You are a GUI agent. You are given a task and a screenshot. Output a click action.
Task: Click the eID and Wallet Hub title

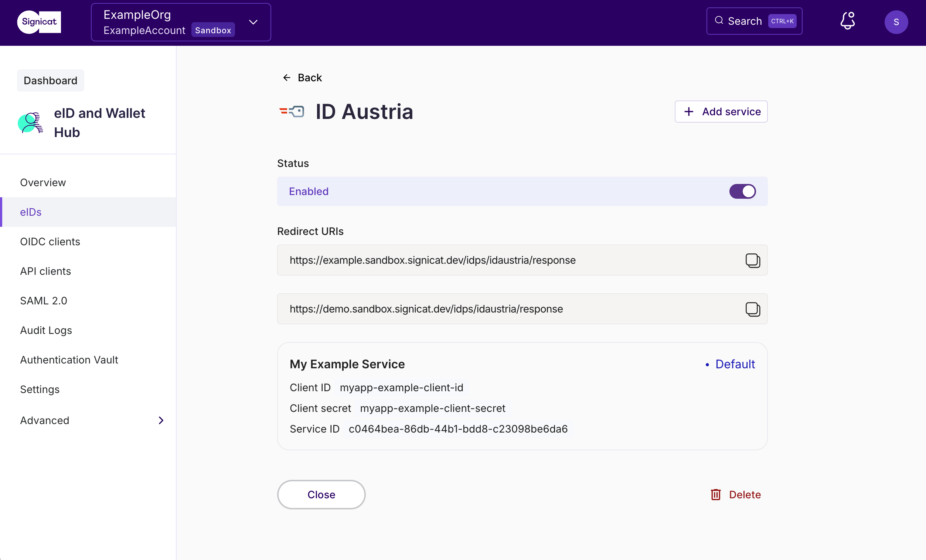[99, 123]
